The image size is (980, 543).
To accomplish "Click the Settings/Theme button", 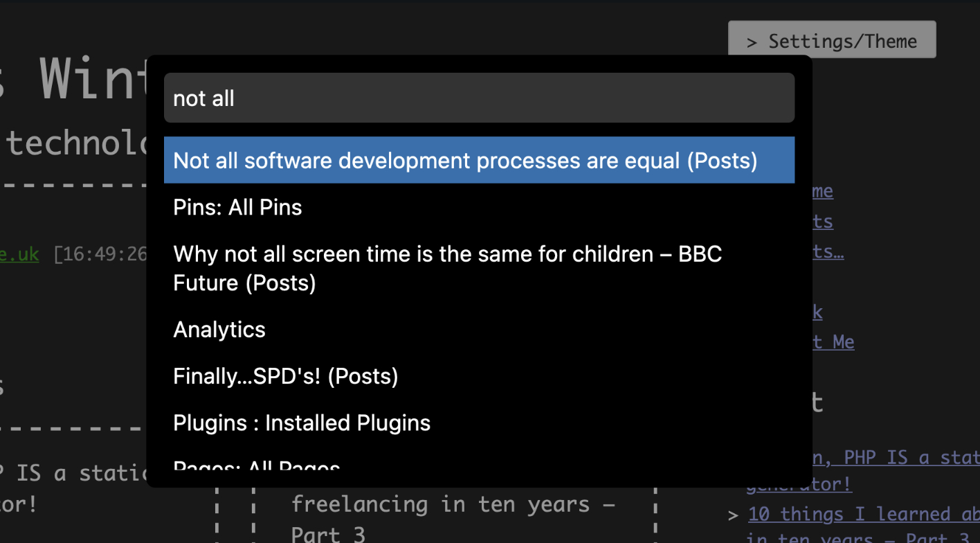I will [832, 41].
